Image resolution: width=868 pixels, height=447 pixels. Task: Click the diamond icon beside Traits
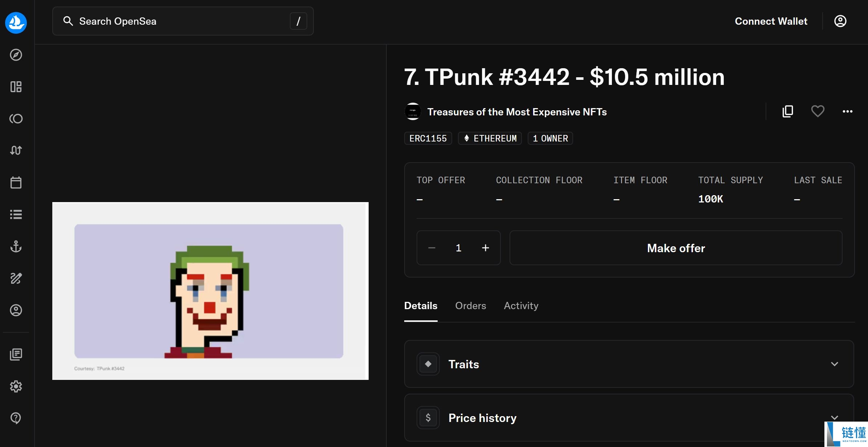coord(428,364)
